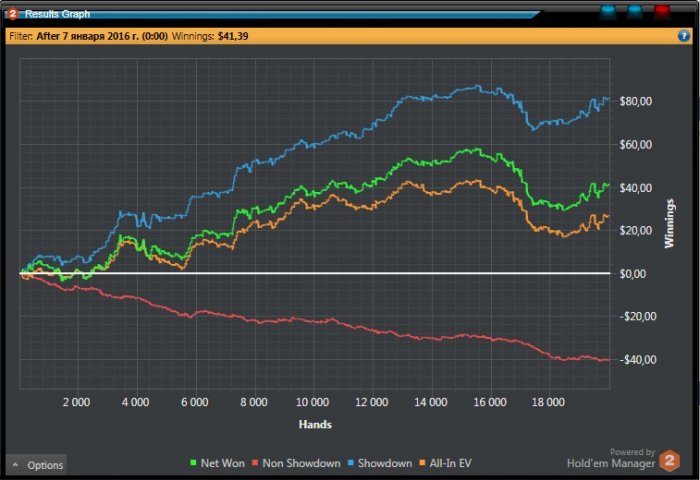This screenshot has width=700, height=480.
Task: Click the red close window button
Action: point(662,12)
